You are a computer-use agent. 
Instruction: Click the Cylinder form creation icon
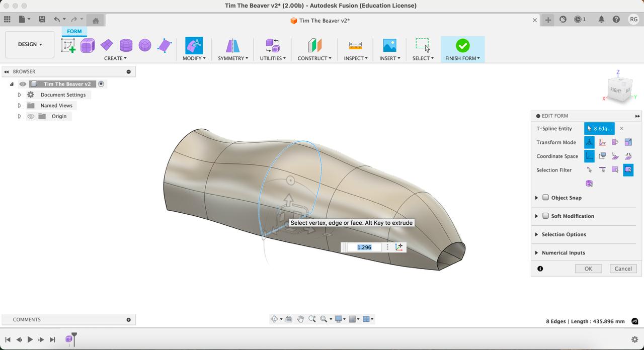pos(126,46)
